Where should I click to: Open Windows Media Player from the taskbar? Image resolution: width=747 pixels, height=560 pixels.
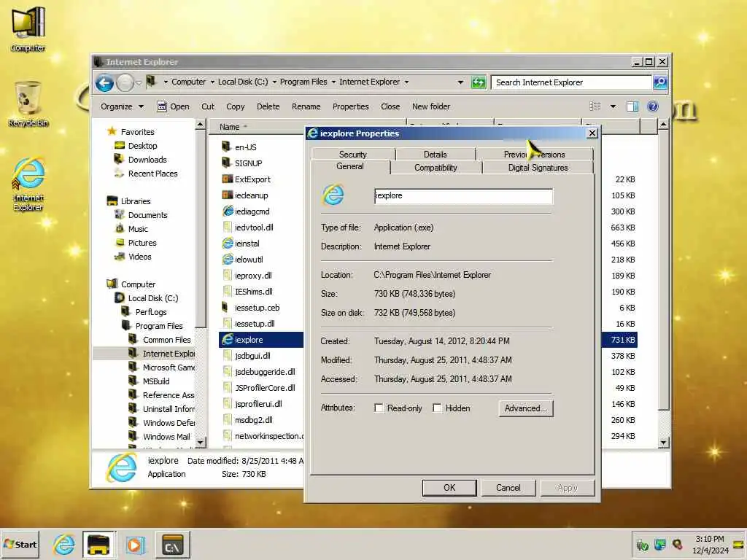[135, 544]
